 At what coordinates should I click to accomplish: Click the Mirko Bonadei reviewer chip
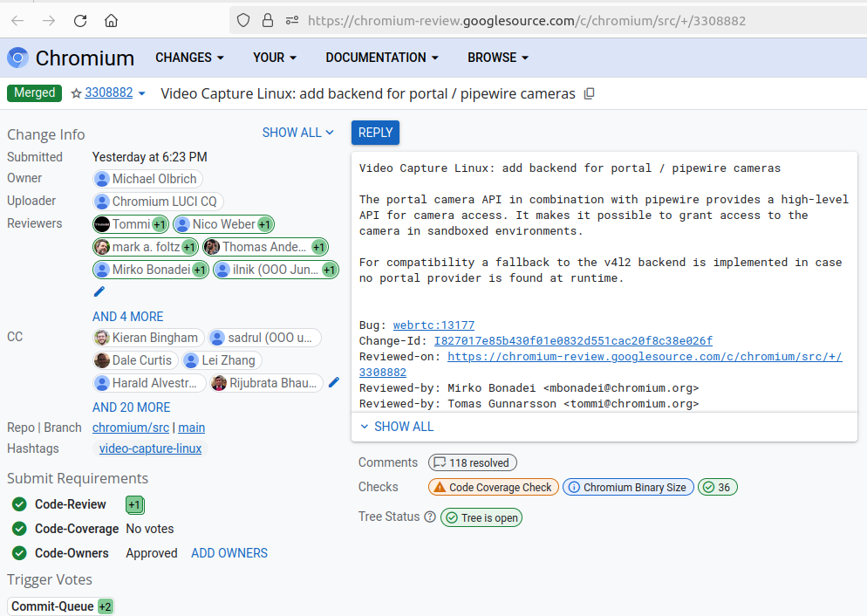click(151, 270)
